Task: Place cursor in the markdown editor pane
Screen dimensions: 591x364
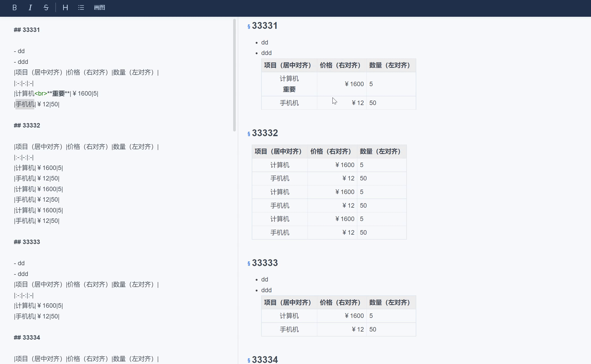Action: 118,183
